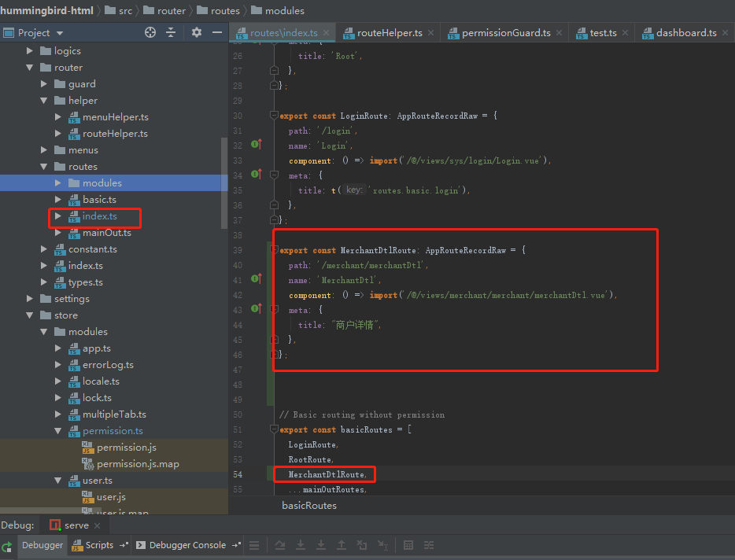The image size is (735, 560).
Task: Expand the menus folder
Action: pyautogui.click(x=43, y=150)
